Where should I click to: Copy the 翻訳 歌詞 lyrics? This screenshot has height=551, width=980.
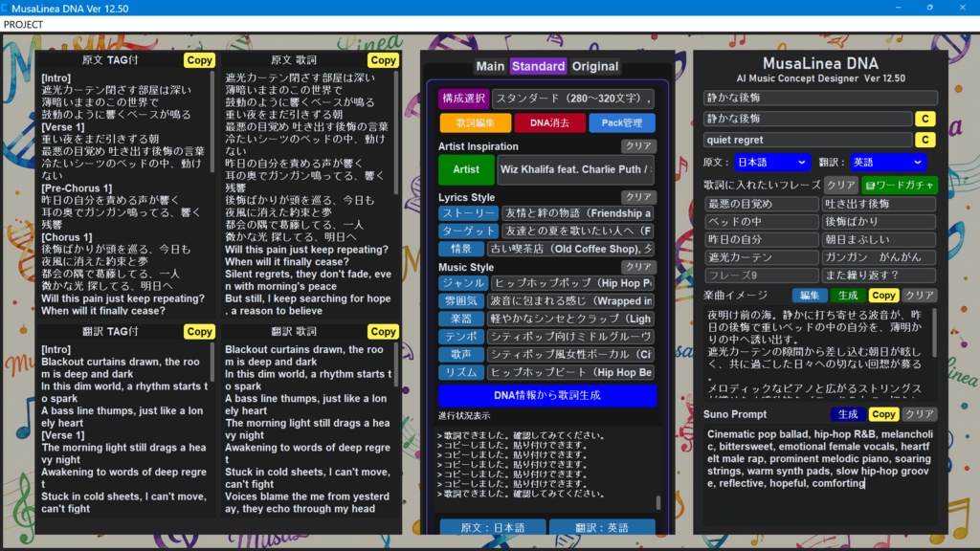[383, 332]
